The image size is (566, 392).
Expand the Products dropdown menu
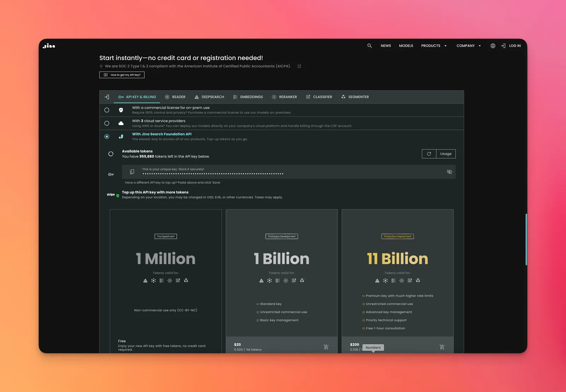click(x=434, y=46)
